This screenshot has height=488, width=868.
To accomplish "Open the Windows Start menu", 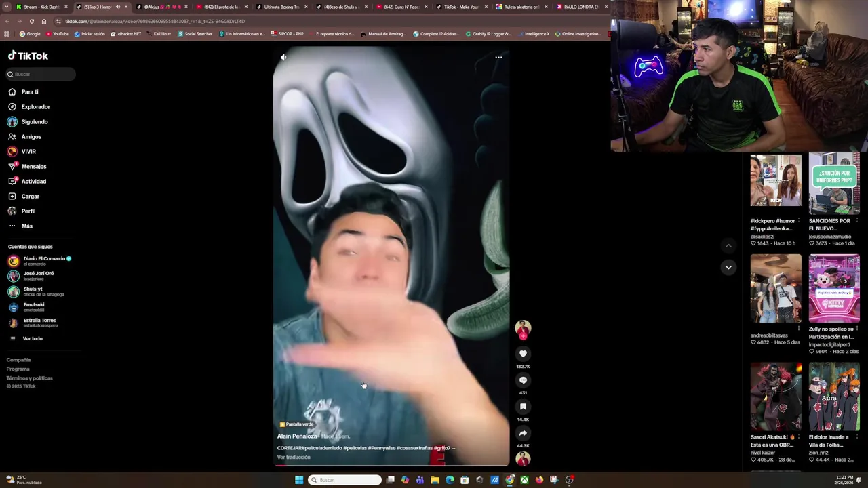I will (299, 480).
